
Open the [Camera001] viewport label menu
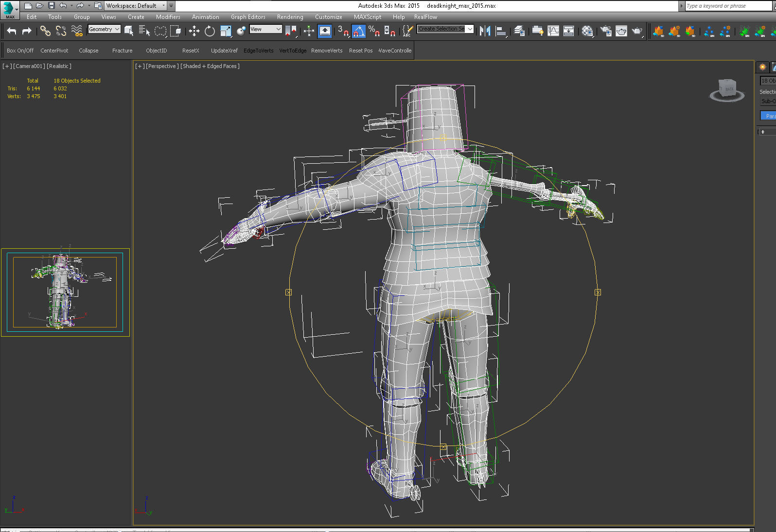tap(29, 66)
